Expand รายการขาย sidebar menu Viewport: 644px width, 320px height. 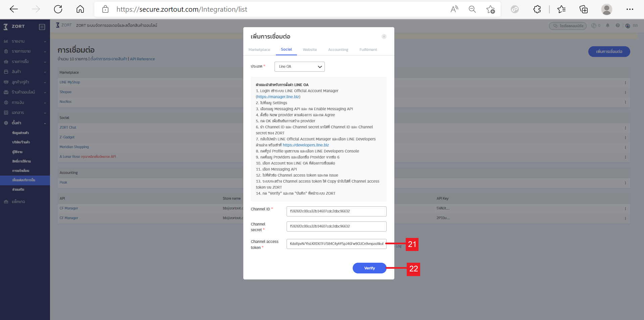click(25, 51)
